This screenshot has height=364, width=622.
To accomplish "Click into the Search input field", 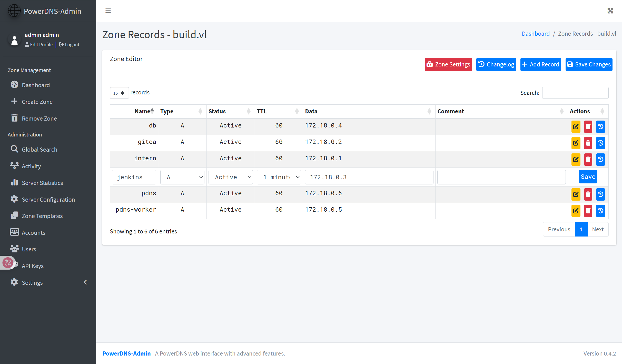I will coord(575,93).
